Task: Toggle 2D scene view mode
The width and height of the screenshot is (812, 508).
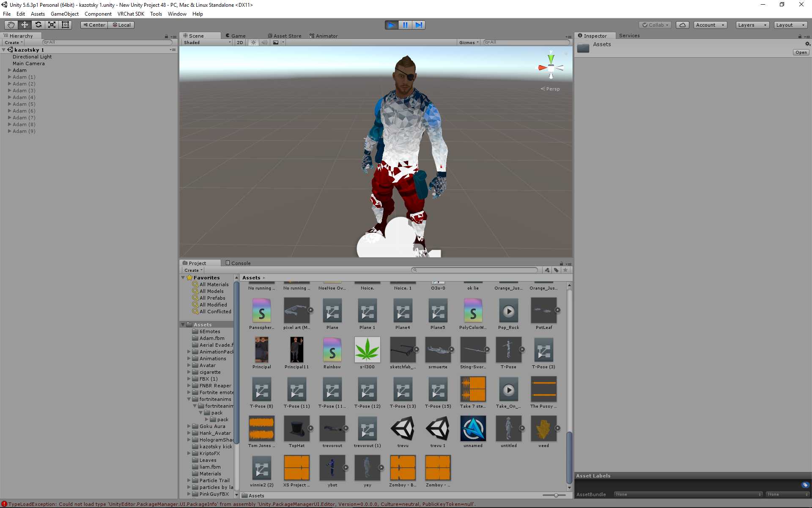Action: (x=240, y=42)
